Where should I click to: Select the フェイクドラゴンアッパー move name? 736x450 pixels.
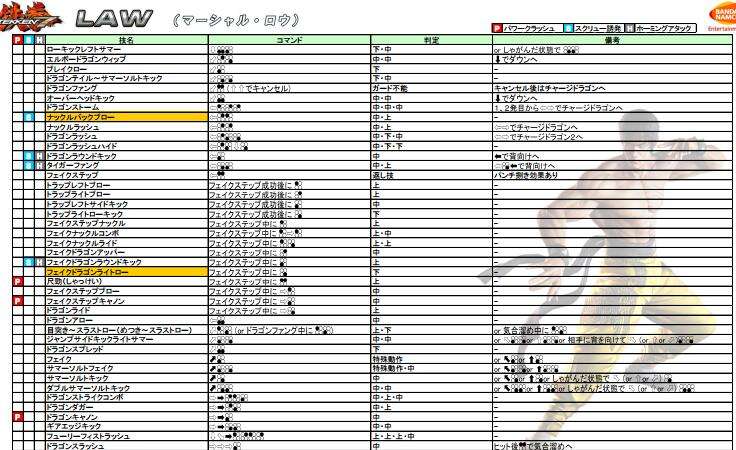85,252
